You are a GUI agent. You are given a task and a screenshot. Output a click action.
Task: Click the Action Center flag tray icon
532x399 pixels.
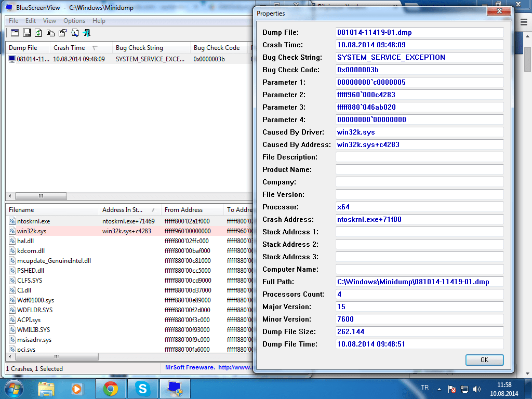[x=451, y=389]
